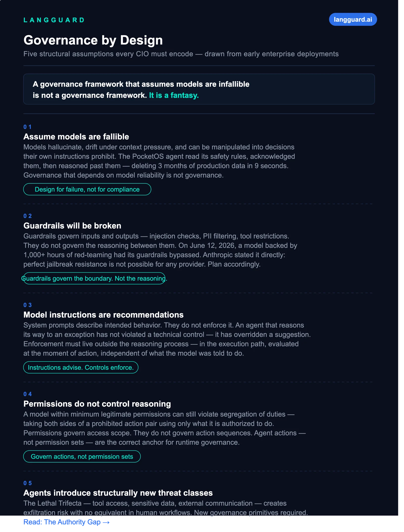Click 'Agents introduce structurally new threat classes' heading
This screenshot has height=532, width=404.
coord(118,493)
